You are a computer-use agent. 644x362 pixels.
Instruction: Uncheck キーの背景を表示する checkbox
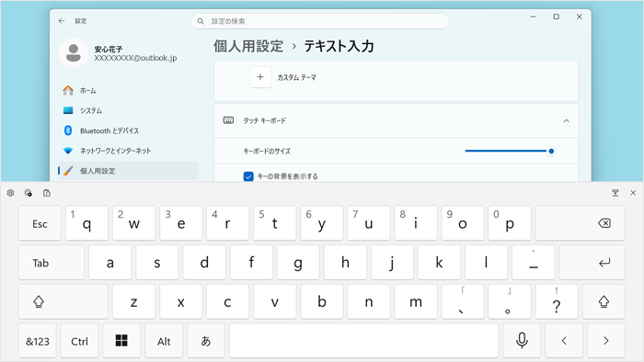click(248, 176)
